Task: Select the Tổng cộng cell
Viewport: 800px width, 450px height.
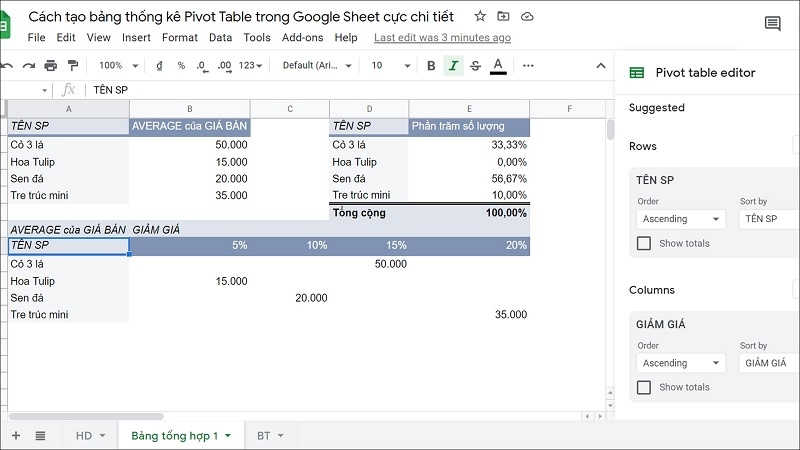Action: tap(369, 213)
